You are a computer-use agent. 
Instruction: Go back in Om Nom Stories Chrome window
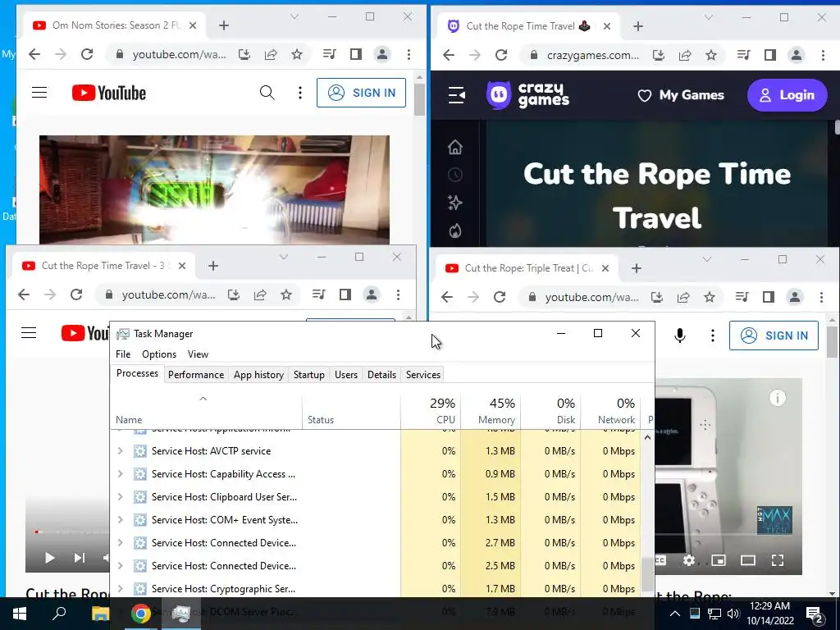[x=34, y=54]
